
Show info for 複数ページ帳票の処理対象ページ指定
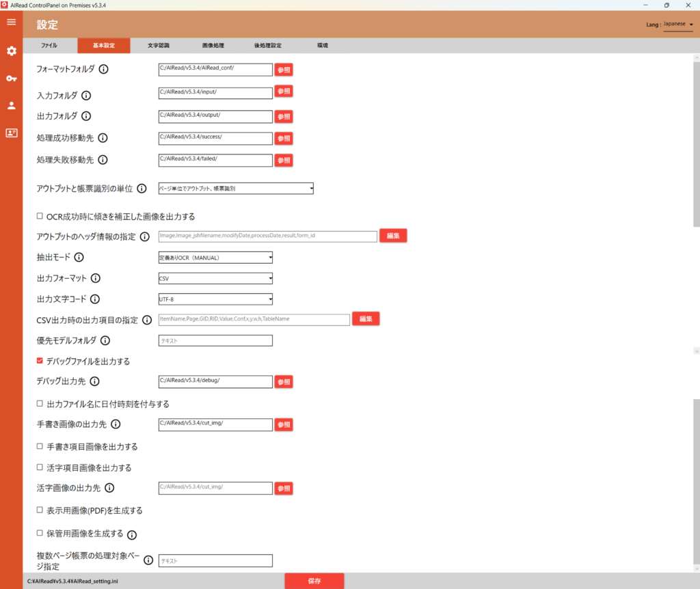tap(148, 560)
